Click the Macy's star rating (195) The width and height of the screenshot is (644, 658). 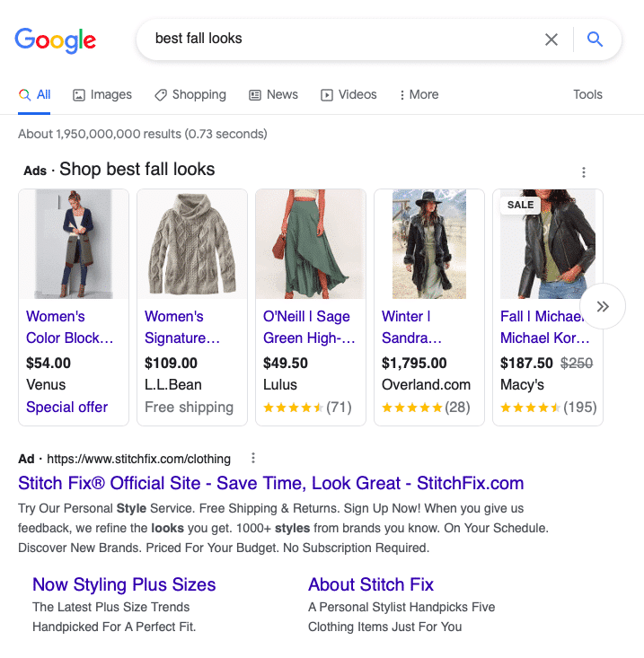(548, 407)
